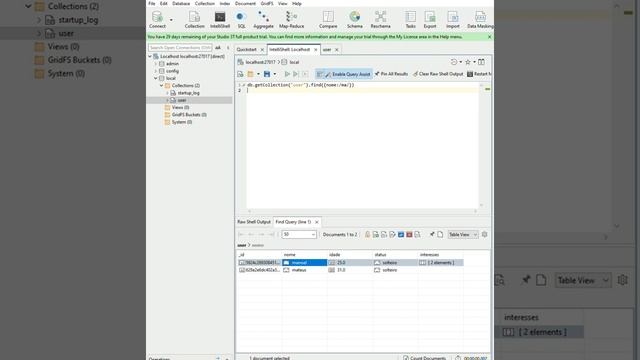
Task: Open the Reschema tool
Action: click(x=380, y=20)
